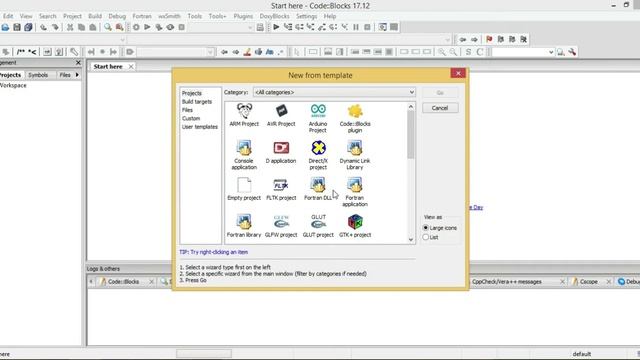Click the Zoom in toolbar icon
This screenshot has height=360, width=640.
tap(442, 52)
